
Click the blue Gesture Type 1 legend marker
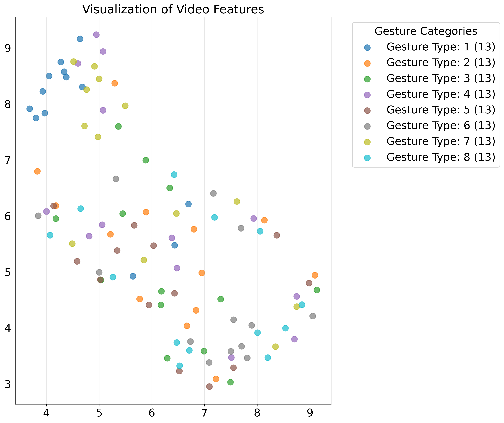(x=367, y=47)
